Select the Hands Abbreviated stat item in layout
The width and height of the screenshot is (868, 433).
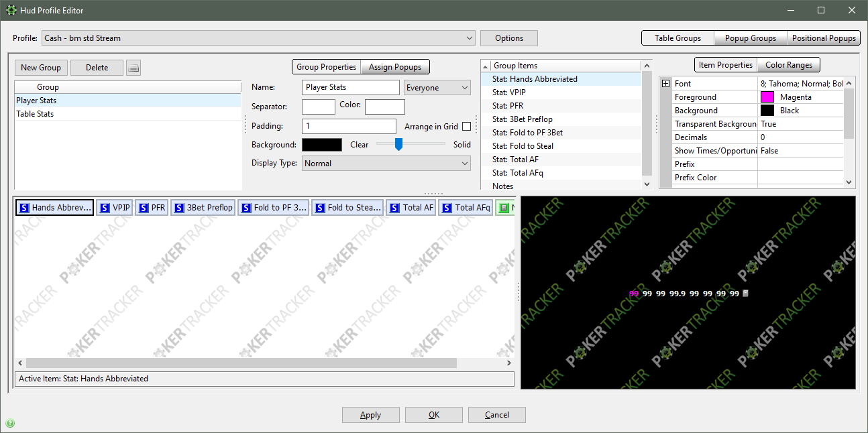[x=54, y=208]
